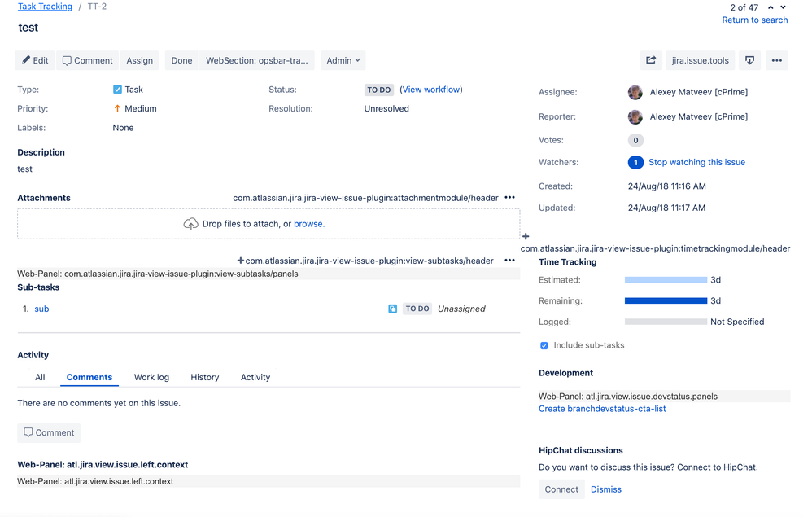The width and height of the screenshot is (812, 517).
Task: Click the watchers count badge
Action: coord(635,162)
